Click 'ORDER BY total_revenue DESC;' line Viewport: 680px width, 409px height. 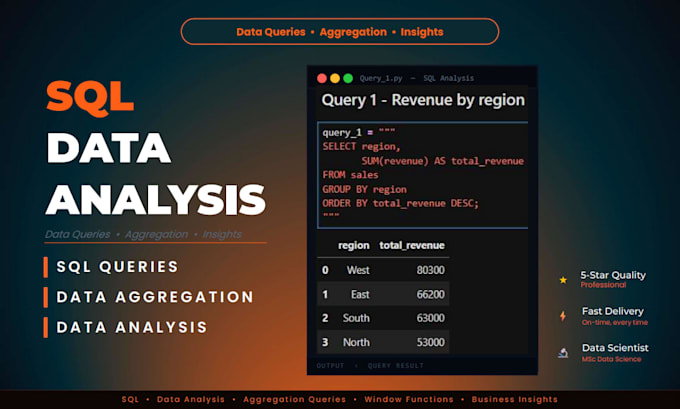pyautogui.click(x=400, y=203)
